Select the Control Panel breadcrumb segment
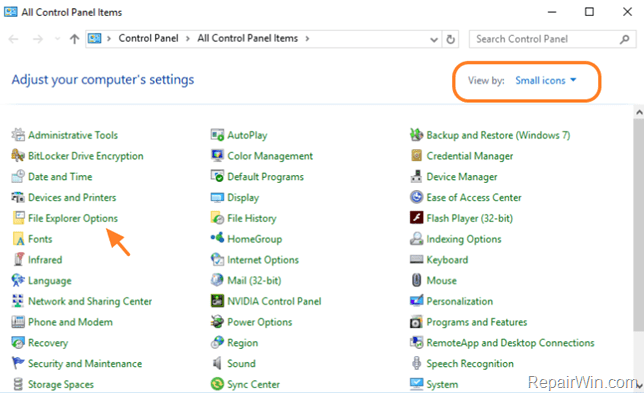 pyautogui.click(x=148, y=38)
